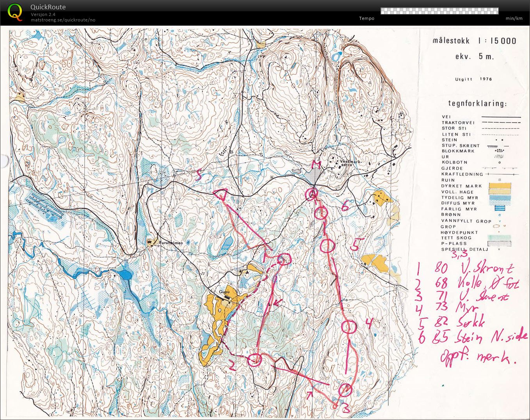Screen dimensions: 530x420
Task: Click the P-PLASS grey swatch
Action: tap(500, 243)
